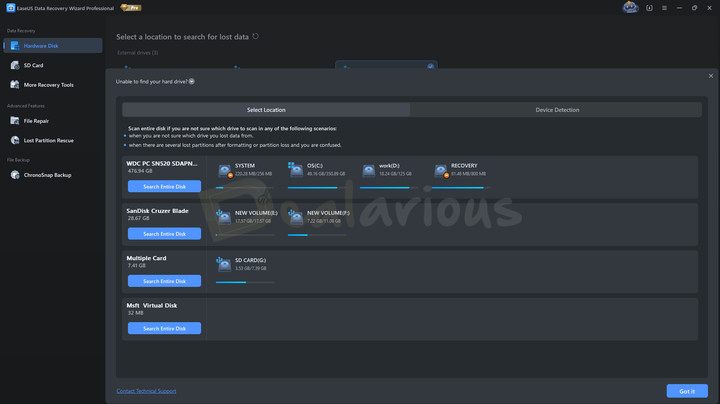
Task: Search Entire Disk for Msft Virtual Disk
Action: click(x=164, y=328)
